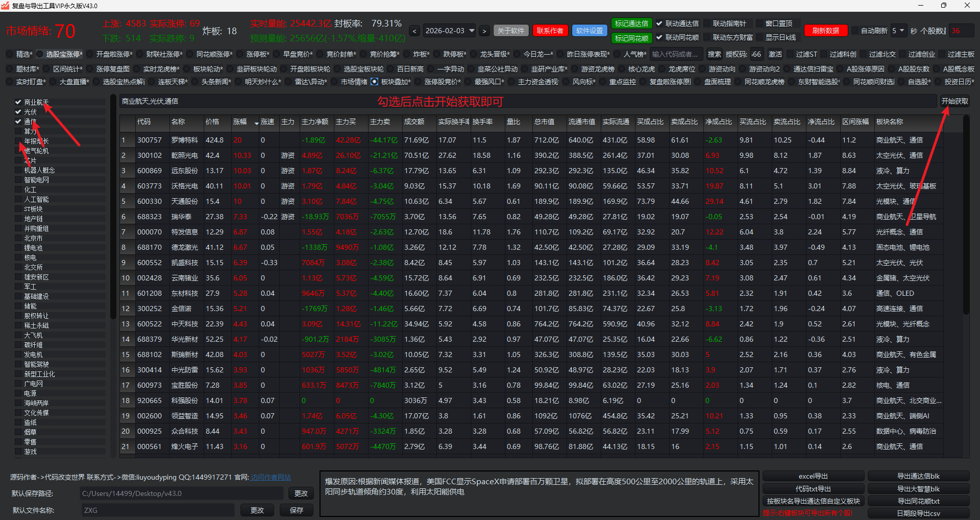The height and width of the screenshot is (520, 980).
Task: Tick the 过滤ST filter checkbox
Action: (x=790, y=54)
